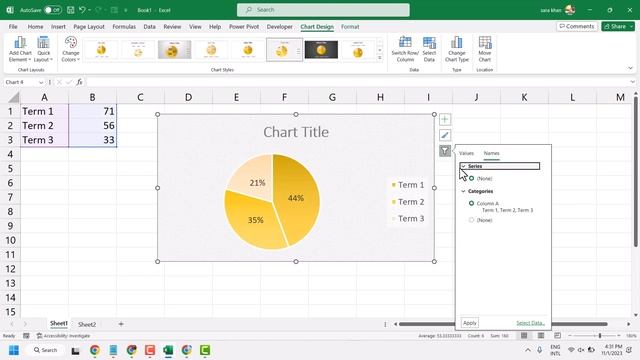Click the Undo icon
Screen dimensions: 640x360
82,10
